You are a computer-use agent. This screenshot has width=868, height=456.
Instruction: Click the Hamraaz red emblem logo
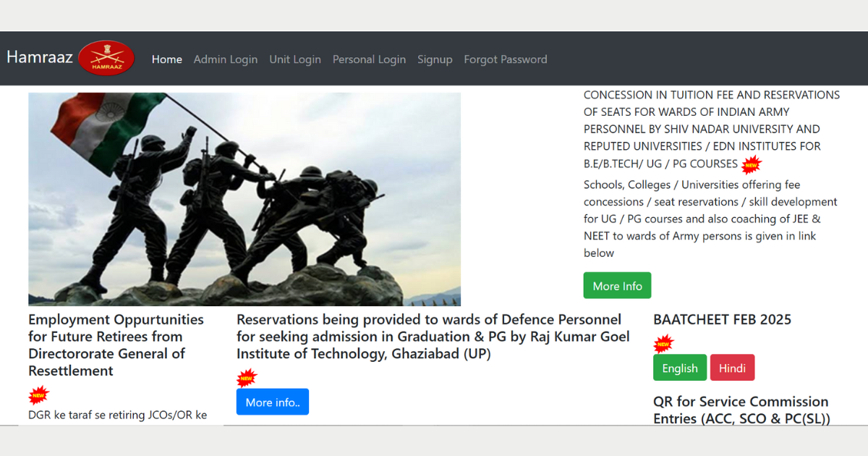coord(106,58)
